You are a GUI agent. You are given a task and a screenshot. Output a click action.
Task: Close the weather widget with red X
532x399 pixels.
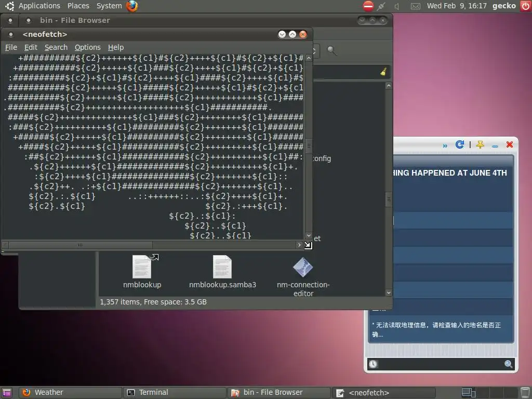509,144
